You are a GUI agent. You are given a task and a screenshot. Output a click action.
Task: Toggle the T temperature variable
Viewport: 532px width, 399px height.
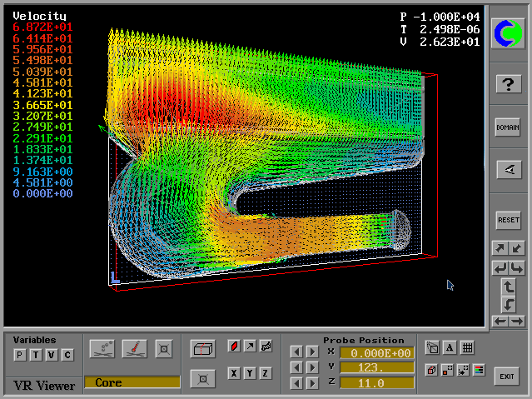click(x=35, y=356)
